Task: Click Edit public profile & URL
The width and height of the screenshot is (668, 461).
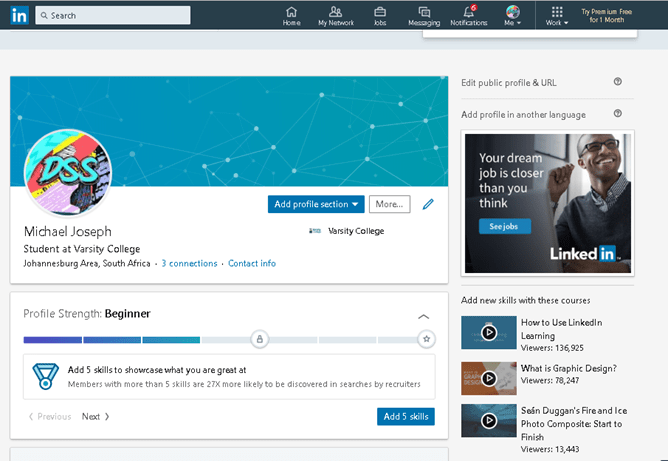Action: click(x=509, y=83)
